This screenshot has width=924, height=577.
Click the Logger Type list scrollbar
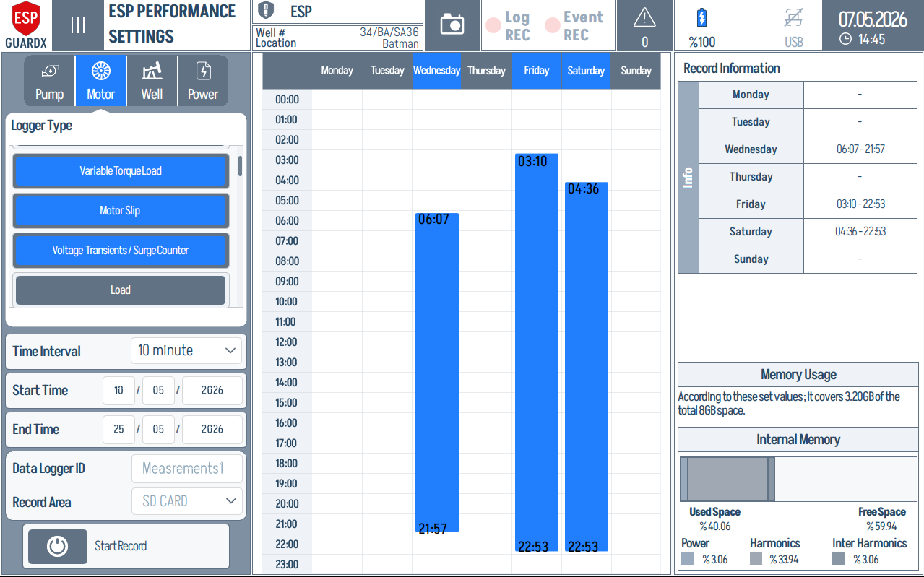coord(240,166)
